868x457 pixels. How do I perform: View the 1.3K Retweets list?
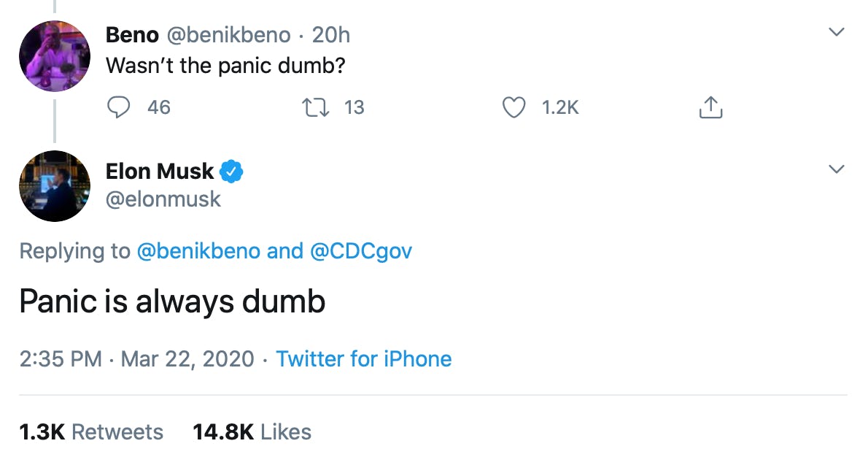pyautogui.click(x=91, y=431)
